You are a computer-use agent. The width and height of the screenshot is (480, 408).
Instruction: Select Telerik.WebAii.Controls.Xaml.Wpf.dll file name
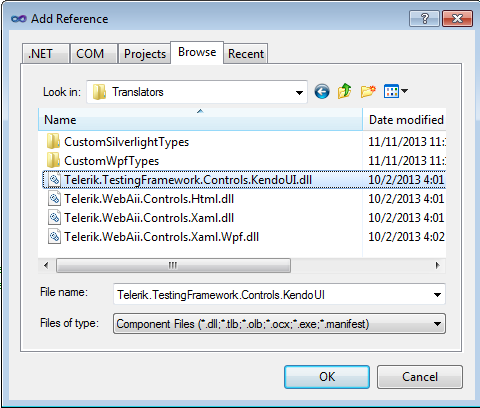[x=161, y=237]
